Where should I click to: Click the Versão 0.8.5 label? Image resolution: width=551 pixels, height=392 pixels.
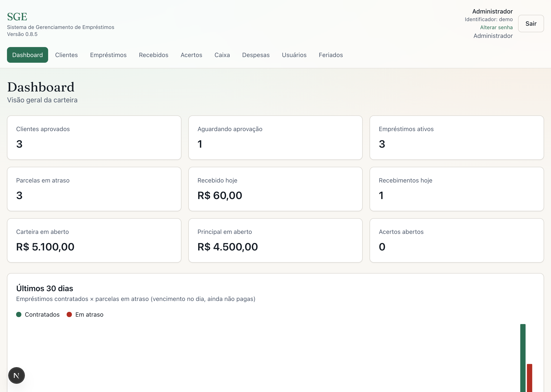(x=22, y=34)
